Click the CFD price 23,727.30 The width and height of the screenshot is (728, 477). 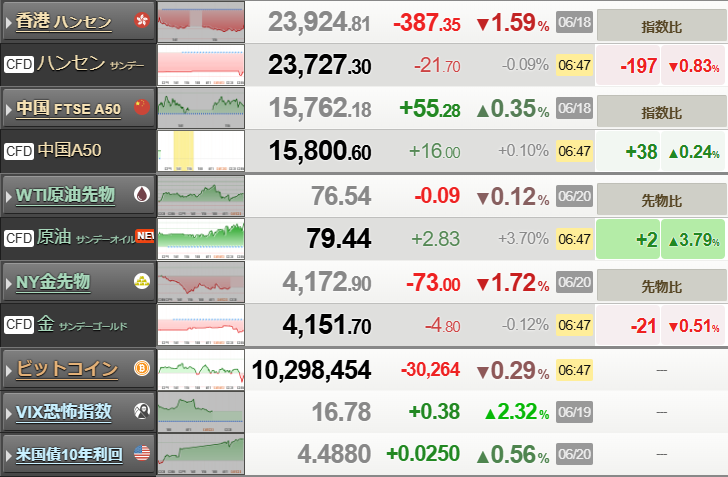pyautogui.click(x=319, y=65)
